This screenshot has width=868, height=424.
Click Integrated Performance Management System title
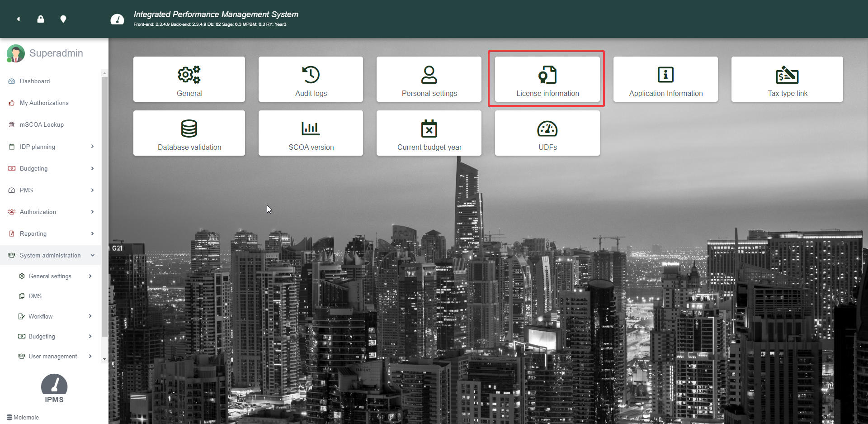tap(216, 14)
